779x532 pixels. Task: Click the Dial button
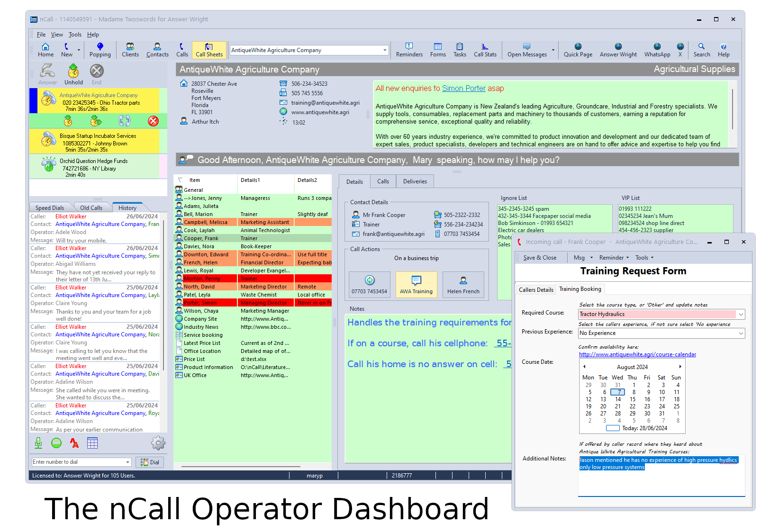pyautogui.click(x=150, y=462)
